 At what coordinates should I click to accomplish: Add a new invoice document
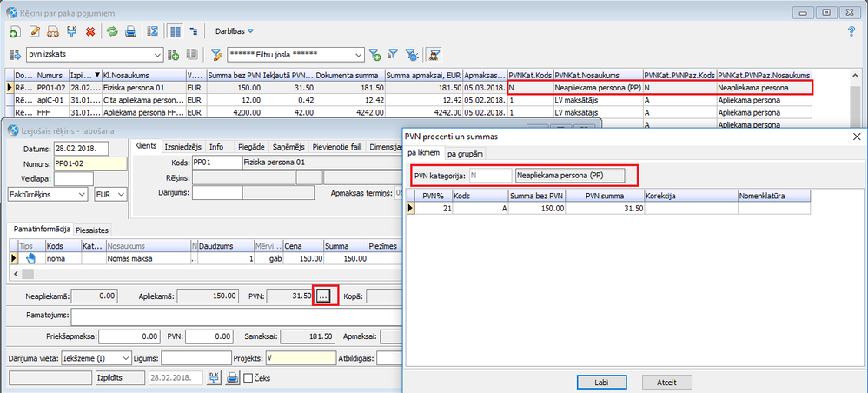click(x=14, y=31)
